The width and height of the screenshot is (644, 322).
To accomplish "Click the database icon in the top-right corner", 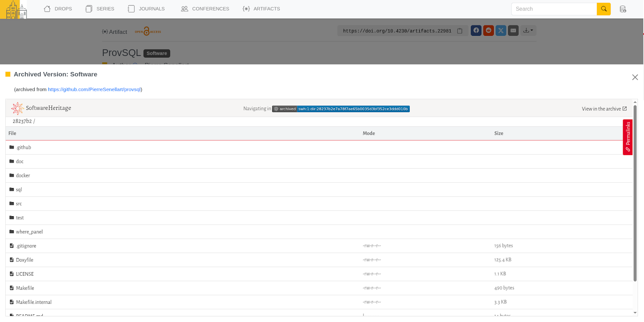I will (623, 9).
